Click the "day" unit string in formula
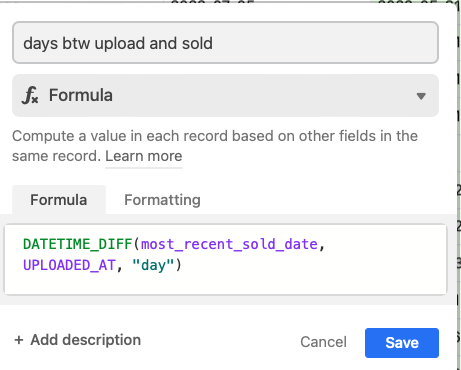The height and width of the screenshot is (370, 461). click(x=153, y=266)
